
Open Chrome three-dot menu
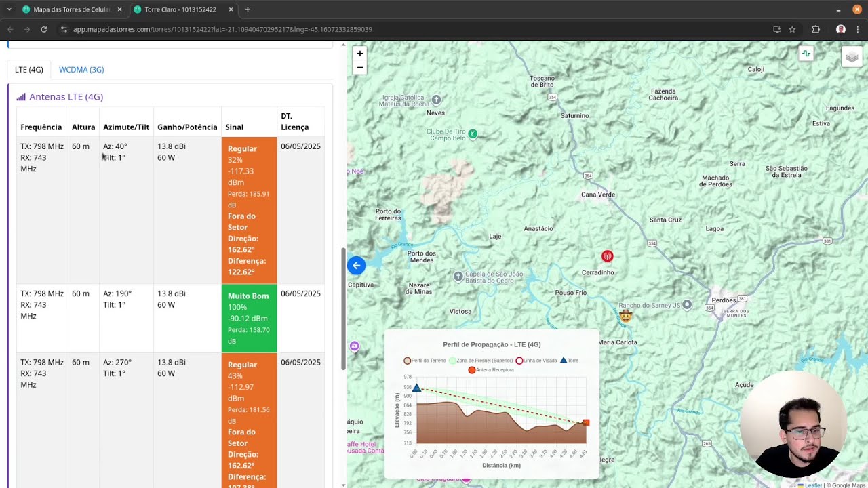click(858, 29)
